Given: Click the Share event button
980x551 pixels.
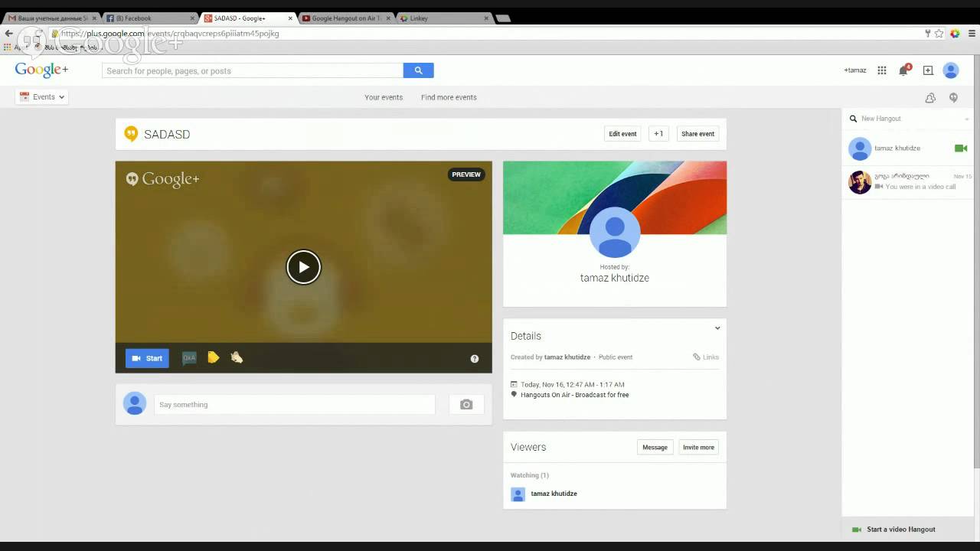Looking at the screenshot, I should (697, 134).
